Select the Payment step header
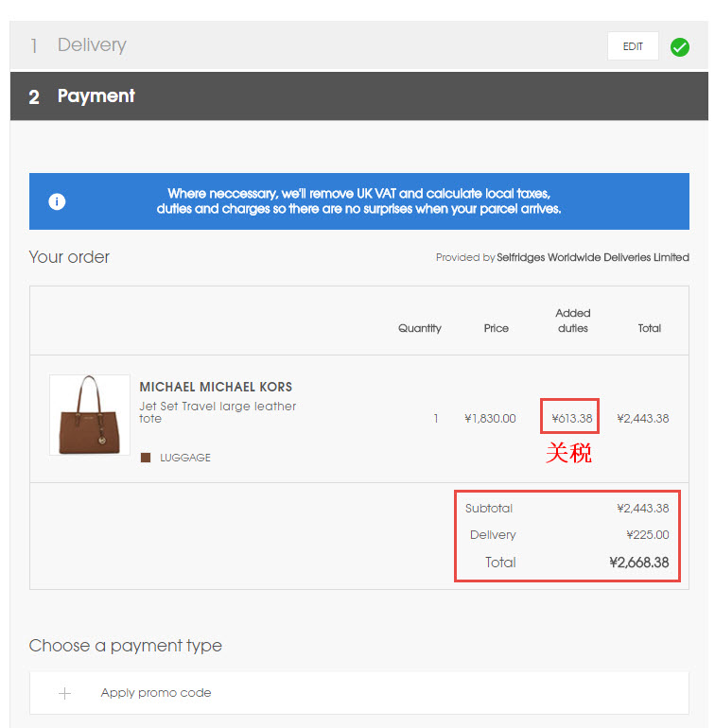Screen dimensions: 715x728 [358, 96]
